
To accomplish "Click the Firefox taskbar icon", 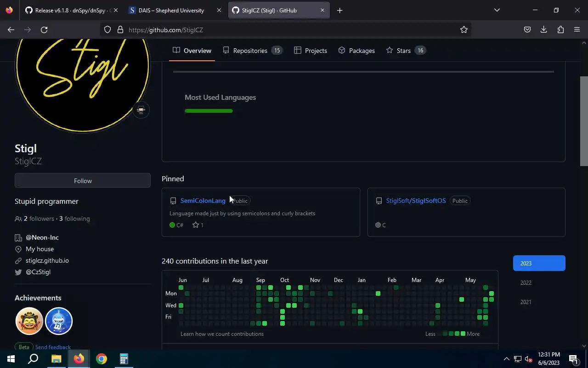I will point(79,359).
